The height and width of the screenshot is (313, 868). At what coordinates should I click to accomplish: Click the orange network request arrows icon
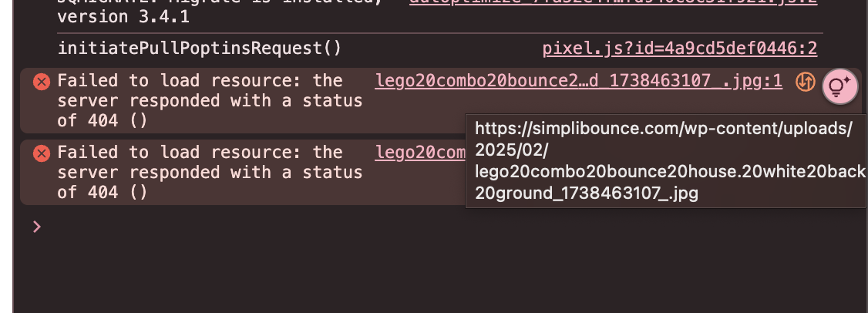click(806, 82)
